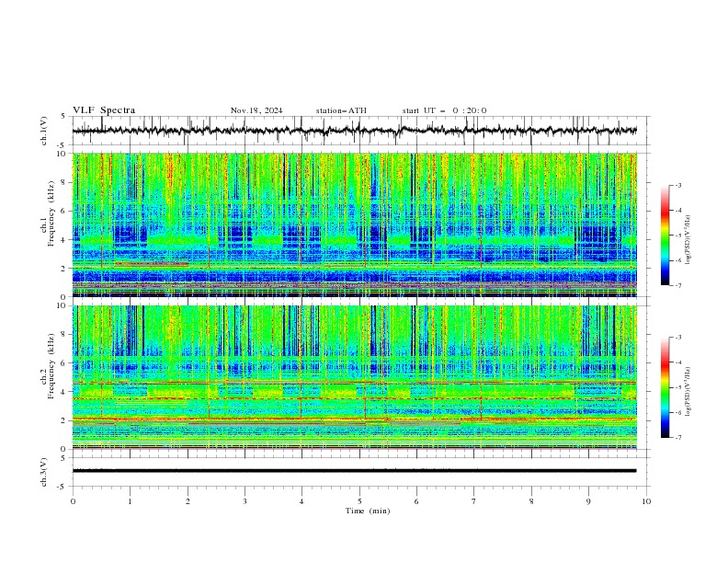Click the ch.3 flat black waveform trace
This screenshot has height=563, width=728.
pyautogui.click(x=355, y=471)
